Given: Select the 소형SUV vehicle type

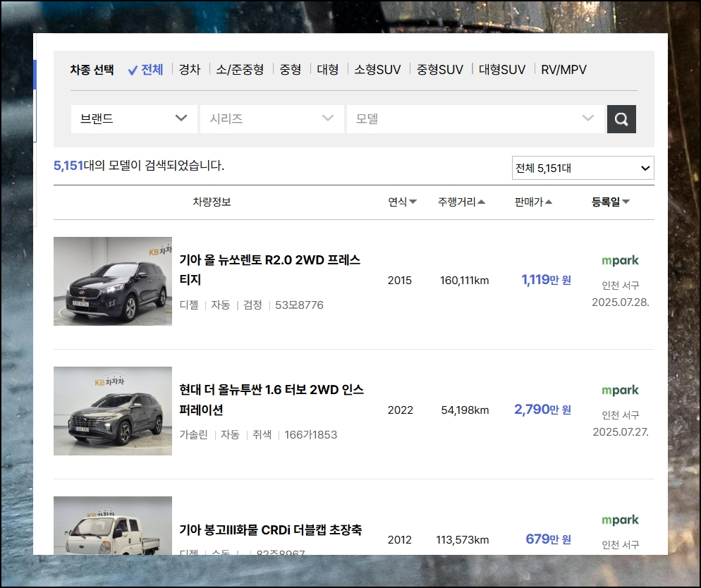Looking at the screenshot, I should (377, 70).
